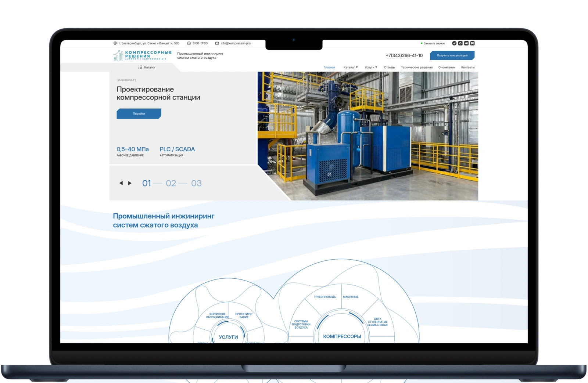Click the location pin address icon
Image resolution: width=588 pixels, height=383 pixels.
115,43
